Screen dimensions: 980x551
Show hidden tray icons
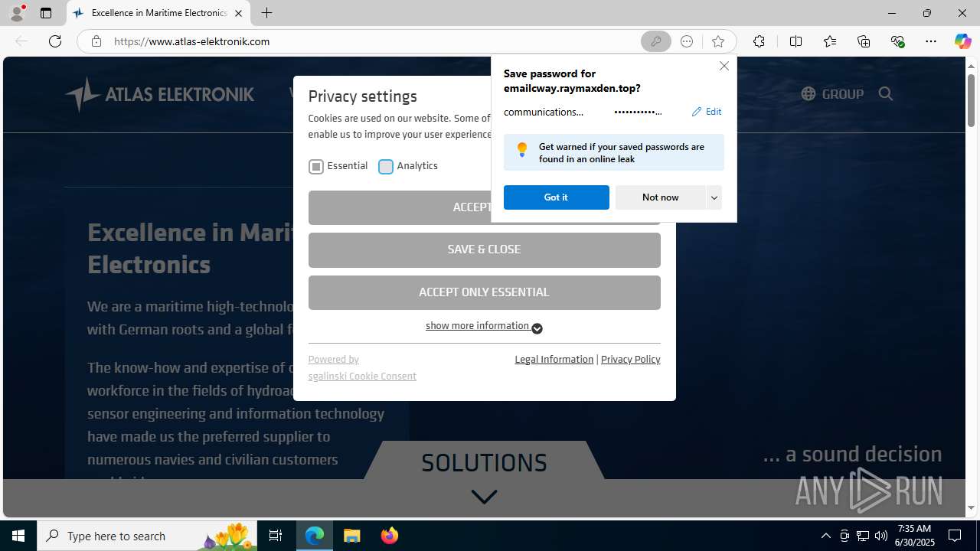[825, 536]
